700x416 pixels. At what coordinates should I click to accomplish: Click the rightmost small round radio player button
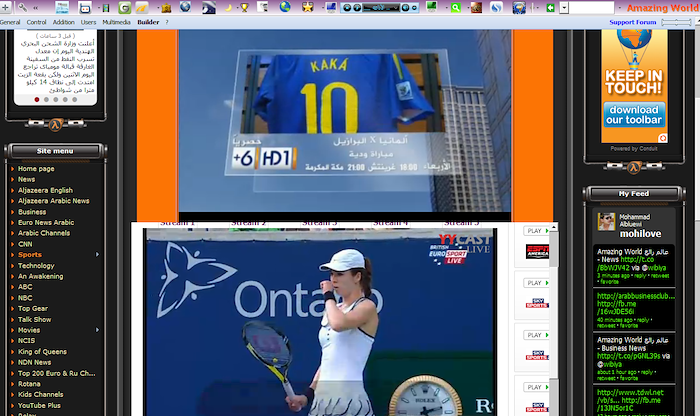[x=414, y=8]
